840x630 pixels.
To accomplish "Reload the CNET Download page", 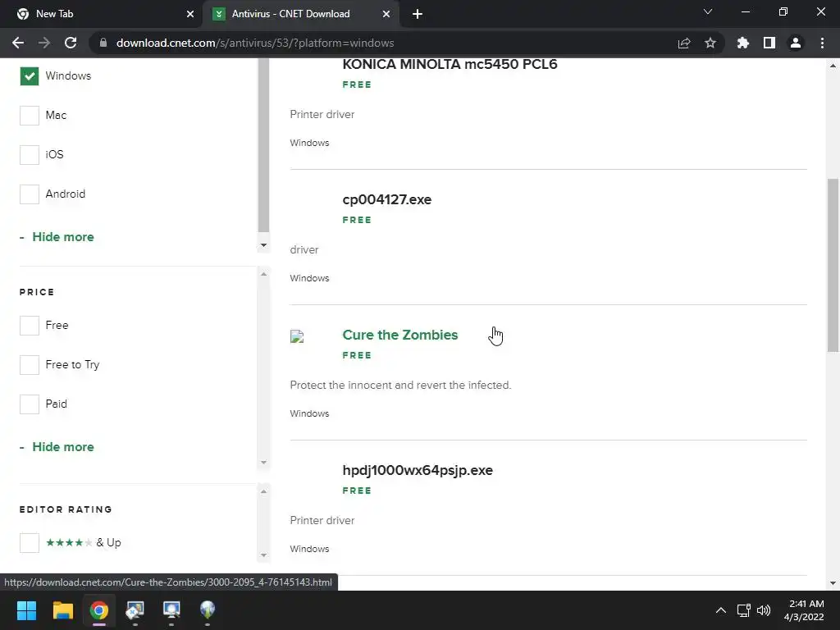I will 71,43.
